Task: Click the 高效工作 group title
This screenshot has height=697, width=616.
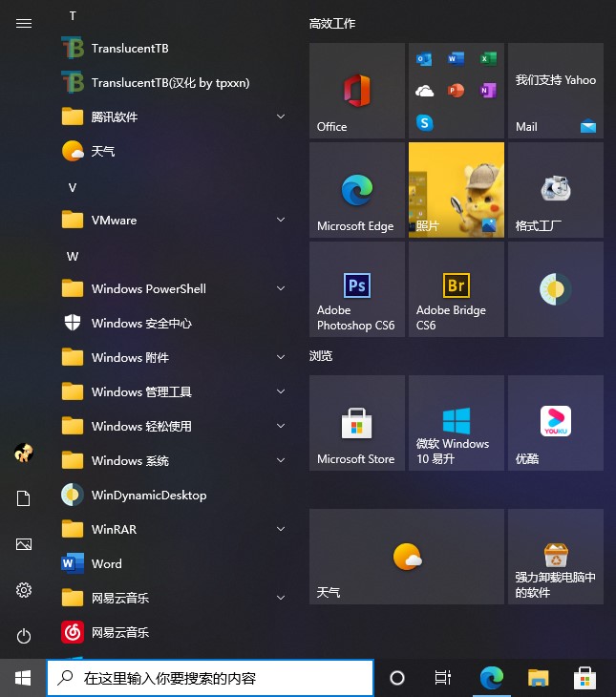Action: 332,24
